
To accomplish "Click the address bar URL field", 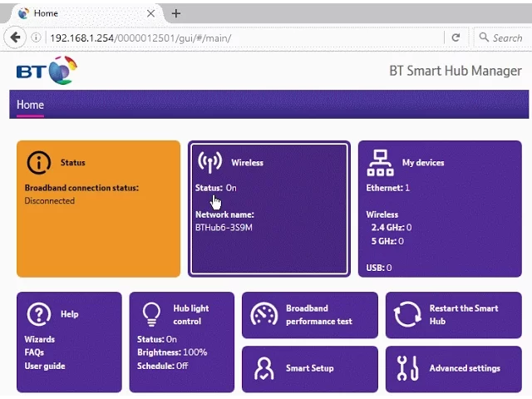I will click(244, 37).
